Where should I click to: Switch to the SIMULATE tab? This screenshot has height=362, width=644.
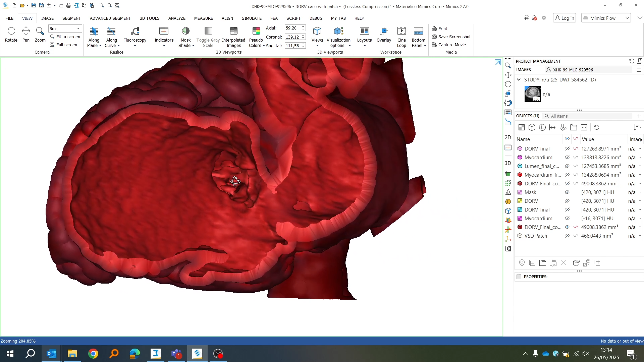(252, 18)
